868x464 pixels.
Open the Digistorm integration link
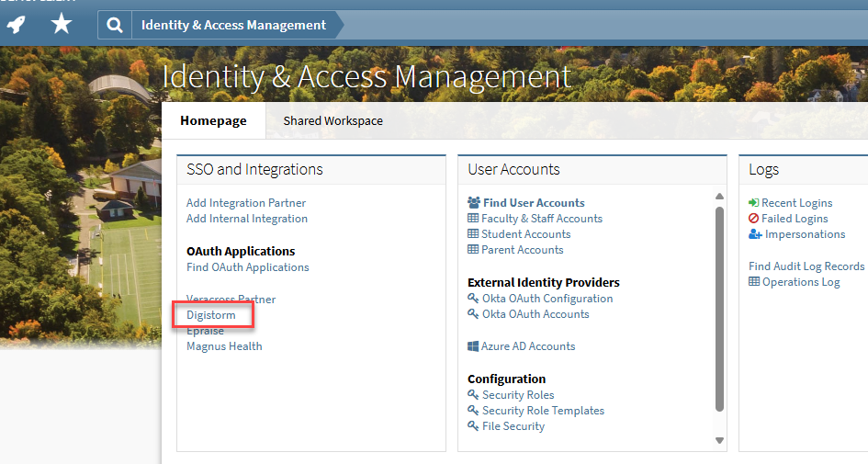coord(211,315)
